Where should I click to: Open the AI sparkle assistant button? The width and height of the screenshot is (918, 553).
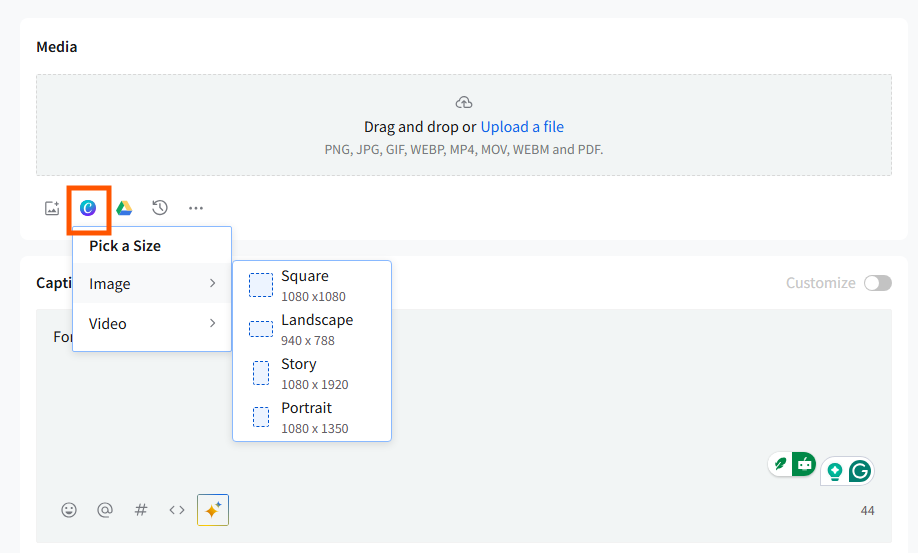click(213, 510)
